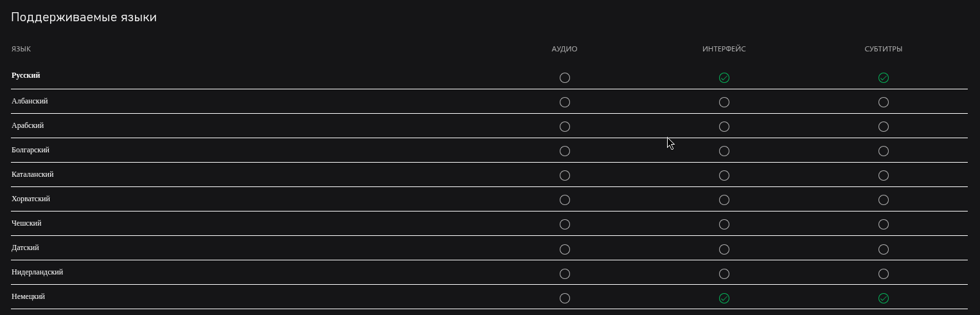The image size is (980, 315).
Task: Click the Русский language row label
Action: click(x=26, y=75)
